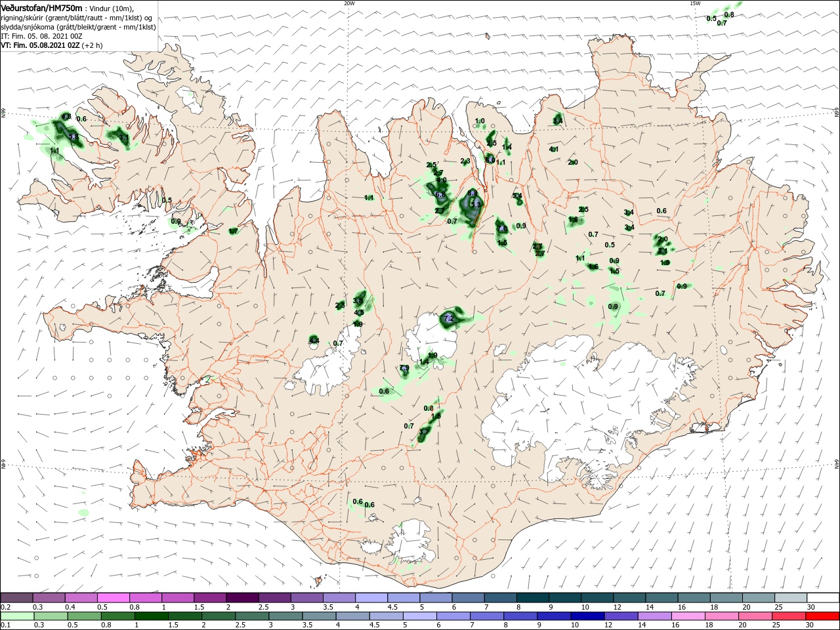Click the 1.7 precipitation value on the map

coord(233,231)
